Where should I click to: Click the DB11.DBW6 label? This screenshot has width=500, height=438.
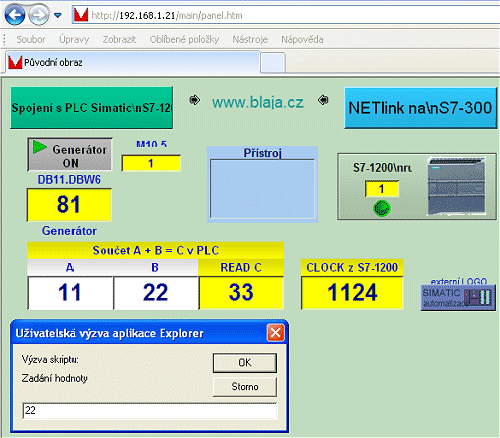point(69,180)
